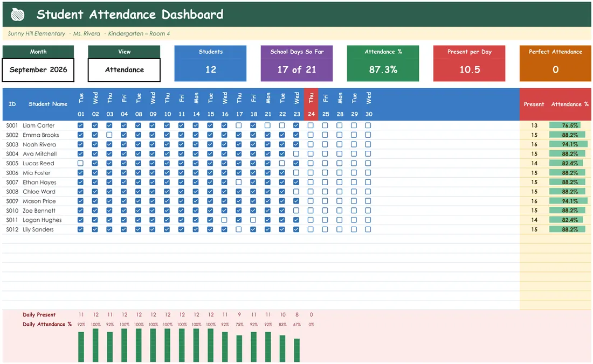
Task: Select the daily attendance value 67%
Action: click(297, 324)
